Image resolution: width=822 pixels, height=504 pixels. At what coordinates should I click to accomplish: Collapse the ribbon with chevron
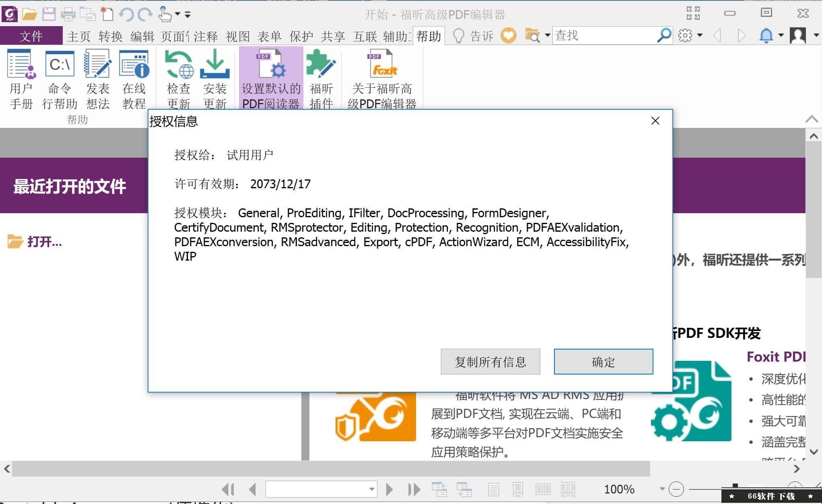coord(812,119)
